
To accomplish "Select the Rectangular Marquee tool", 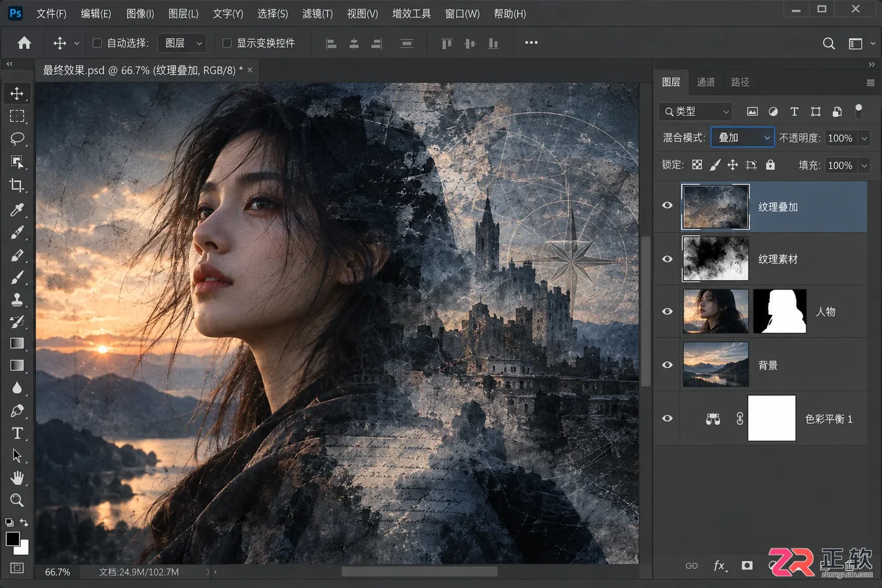I will pos(17,116).
